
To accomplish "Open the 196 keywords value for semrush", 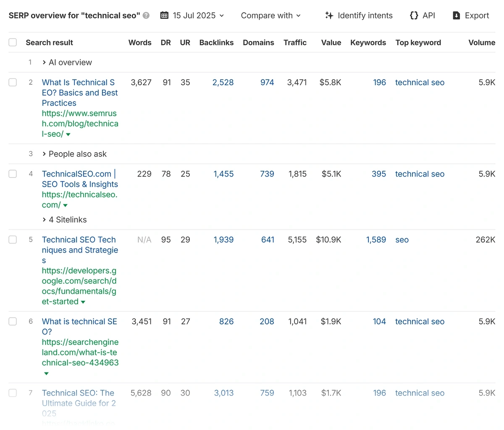I will pos(379,83).
